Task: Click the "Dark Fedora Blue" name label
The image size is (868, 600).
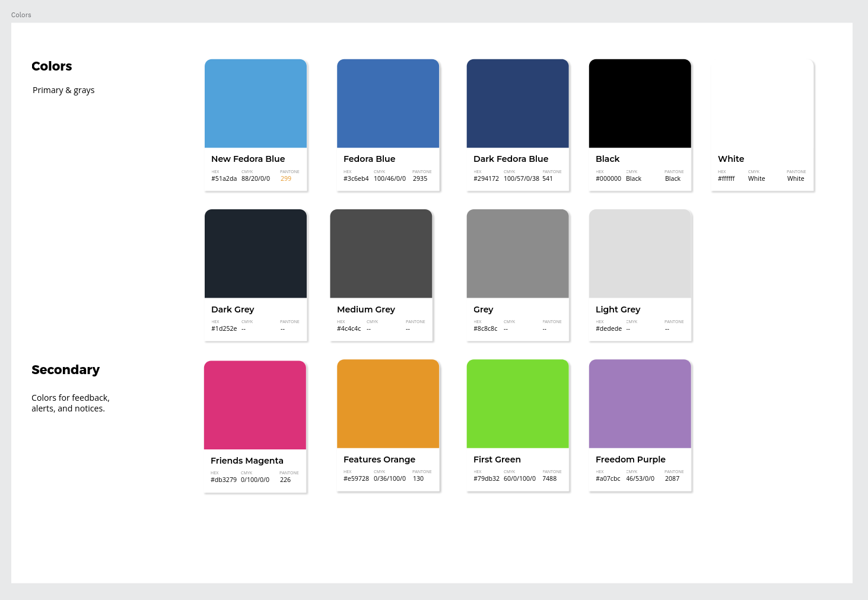Action: 511,159
